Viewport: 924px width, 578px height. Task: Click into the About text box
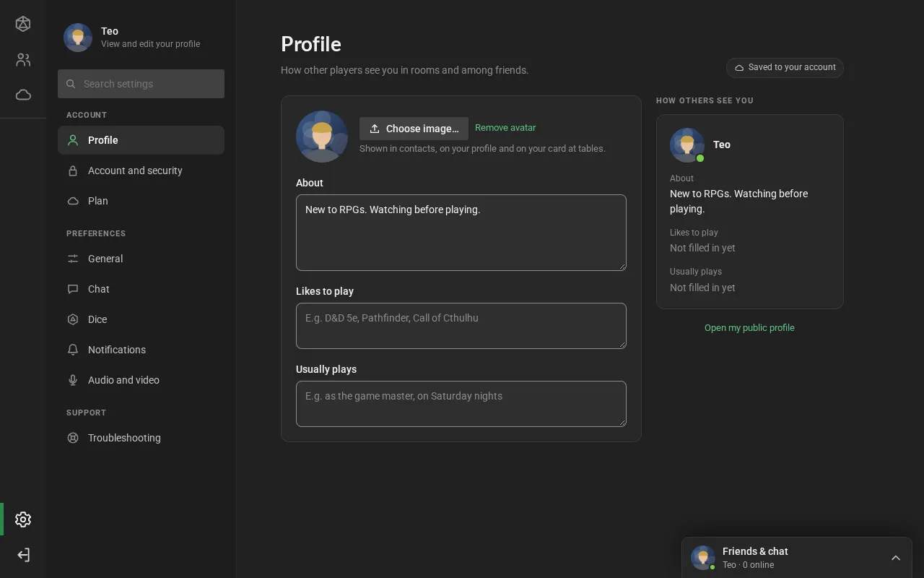pyautogui.click(x=461, y=233)
